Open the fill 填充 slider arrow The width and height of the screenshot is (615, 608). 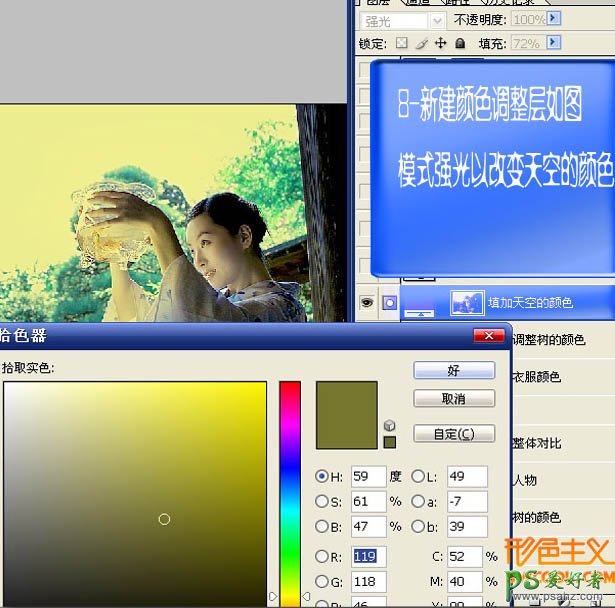click(x=554, y=44)
